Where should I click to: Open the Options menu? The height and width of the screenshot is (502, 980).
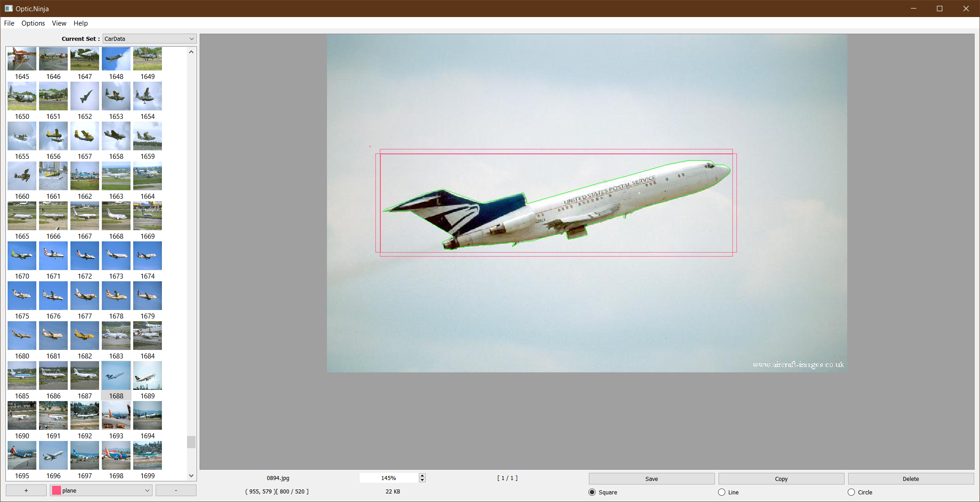pos(33,23)
